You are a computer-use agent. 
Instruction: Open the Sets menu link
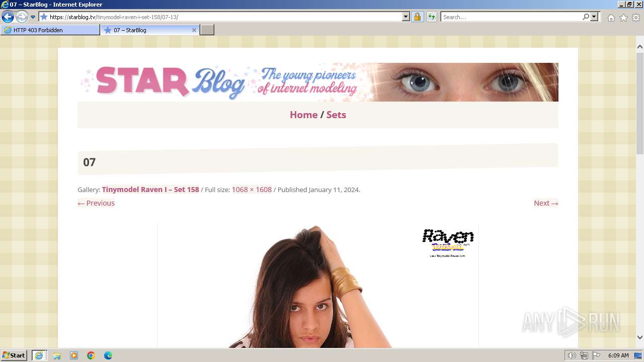[x=336, y=115]
